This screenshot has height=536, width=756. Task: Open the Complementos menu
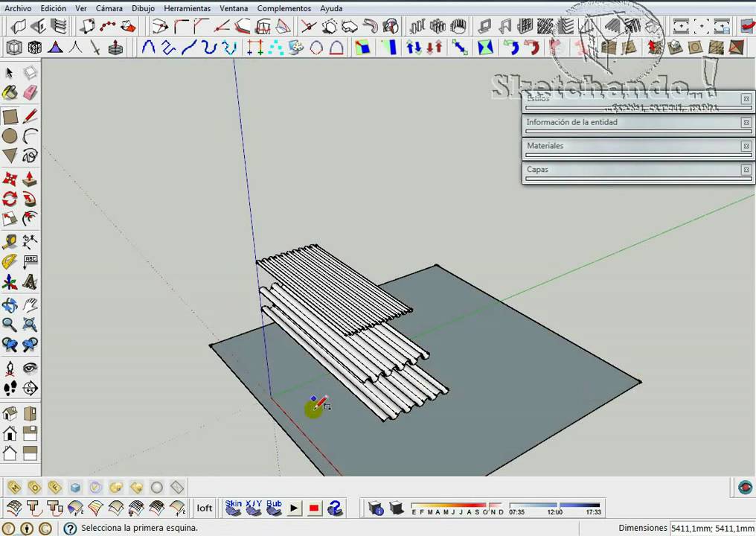[x=284, y=8]
